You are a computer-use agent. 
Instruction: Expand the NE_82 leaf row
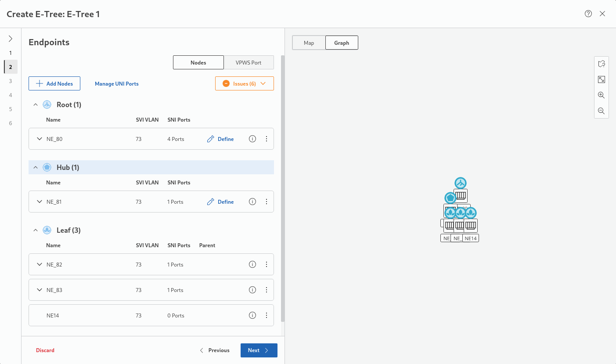click(40, 264)
